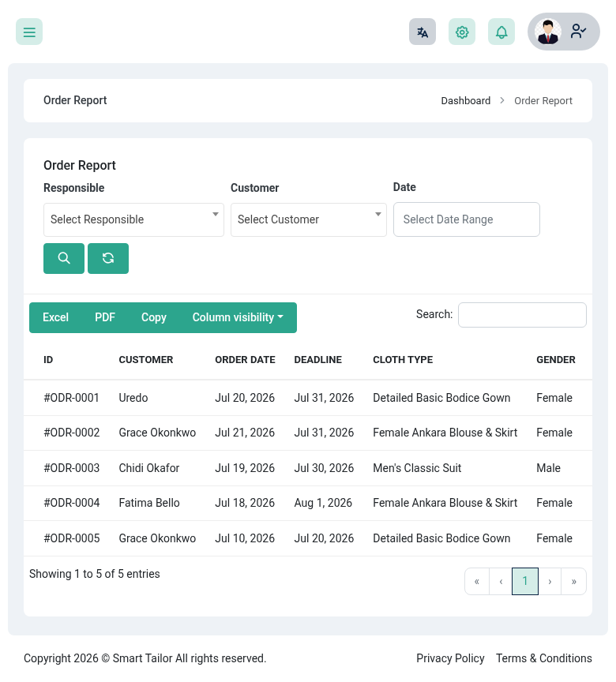Open the Privacy Policy link
The height and width of the screenshot is (682, 616).
pos(450,658)
